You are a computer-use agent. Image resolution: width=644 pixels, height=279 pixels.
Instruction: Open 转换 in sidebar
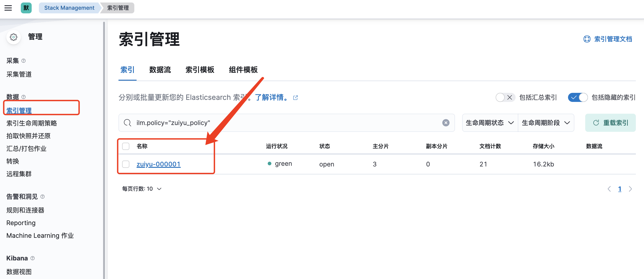pos(13,161)
